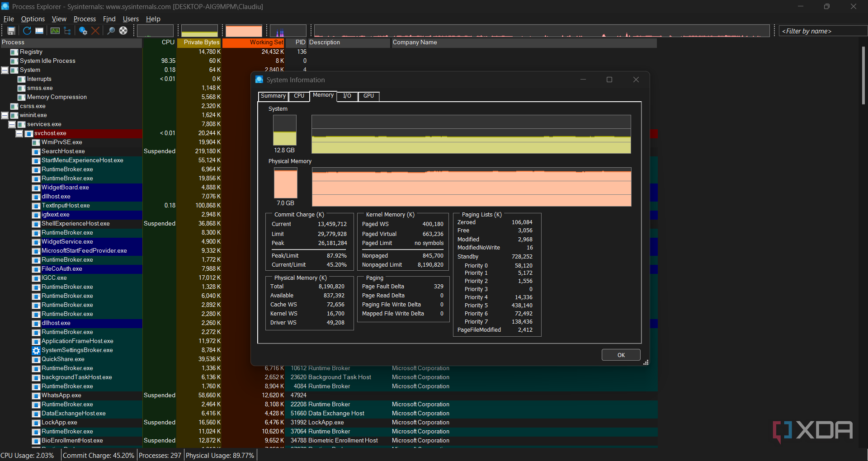The image size is (868, 461).
Task: Click the peach physical memory mini graph
Action: (x=244, y=31)
